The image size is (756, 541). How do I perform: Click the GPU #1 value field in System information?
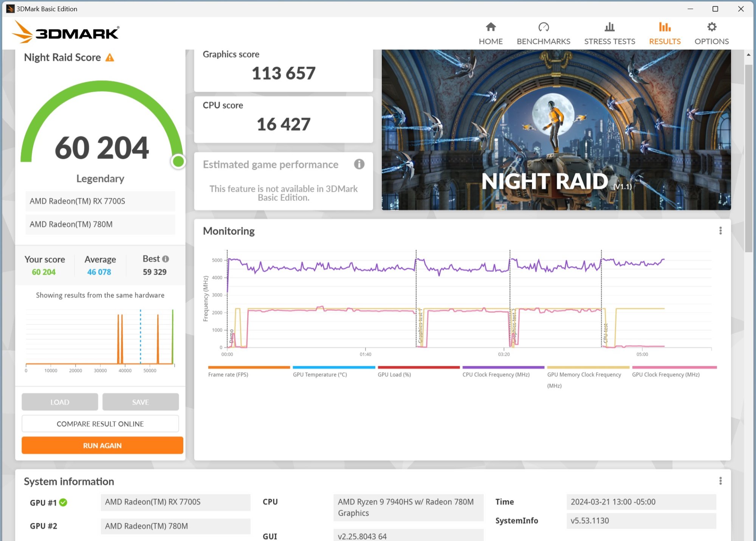click(x=175, y=502)
